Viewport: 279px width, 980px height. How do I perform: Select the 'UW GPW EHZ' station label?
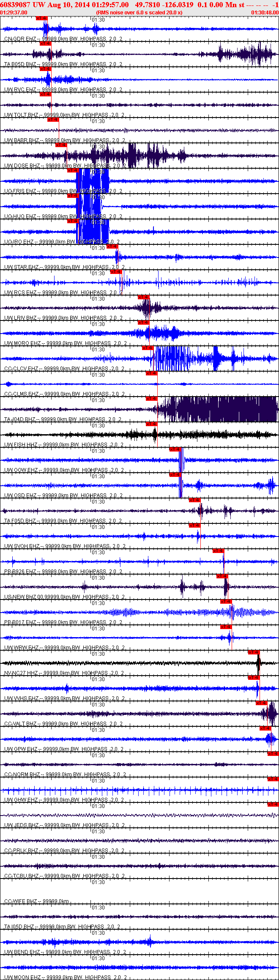tap(21, 749)
